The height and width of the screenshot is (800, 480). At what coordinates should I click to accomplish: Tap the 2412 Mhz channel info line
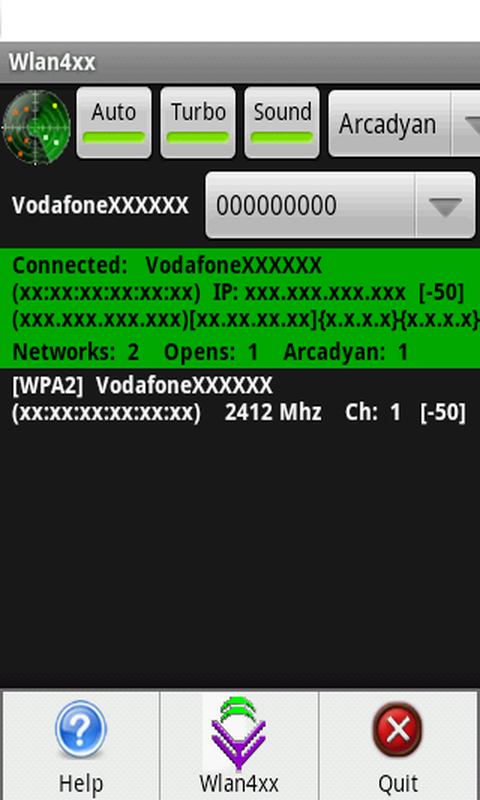pyautogui.click(x=239, y=413)
